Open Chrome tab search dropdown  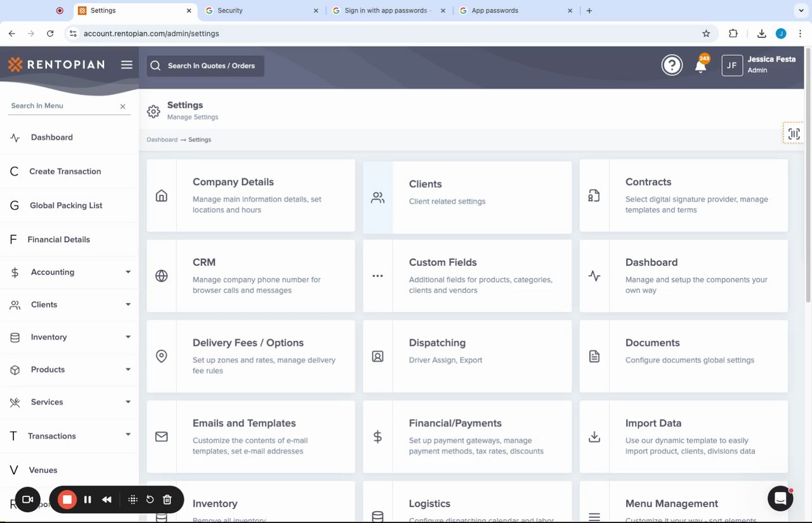point(800,11)
